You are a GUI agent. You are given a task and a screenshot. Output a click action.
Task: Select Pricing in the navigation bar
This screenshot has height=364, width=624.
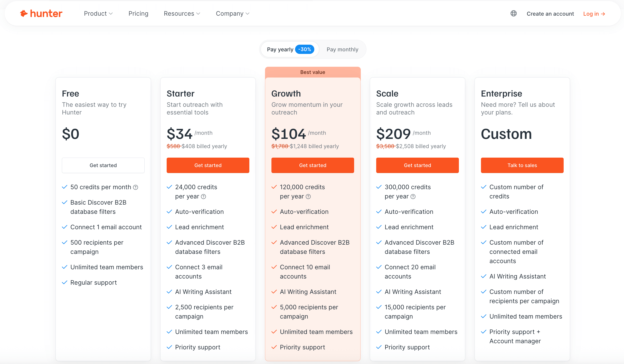[138, 13]
